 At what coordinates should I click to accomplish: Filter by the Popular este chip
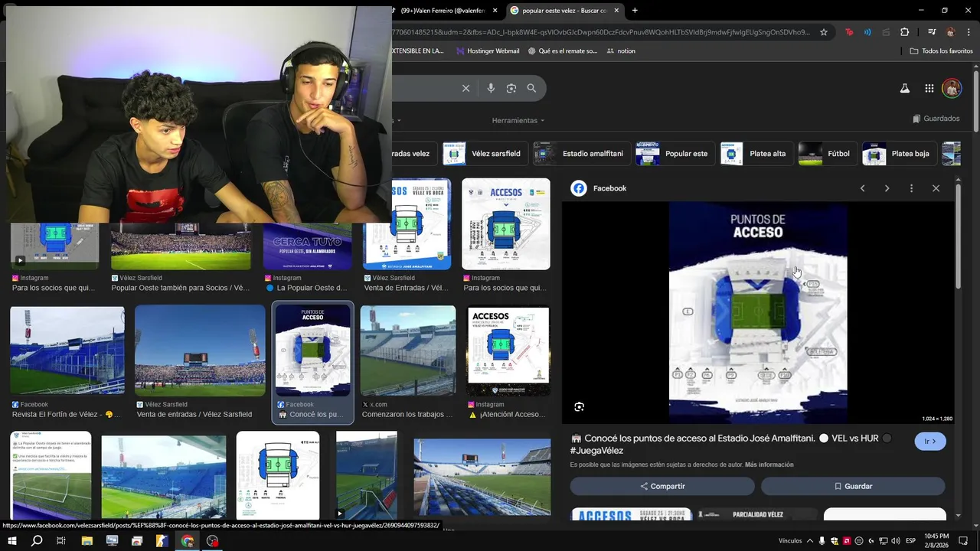[x=674, y=154]
